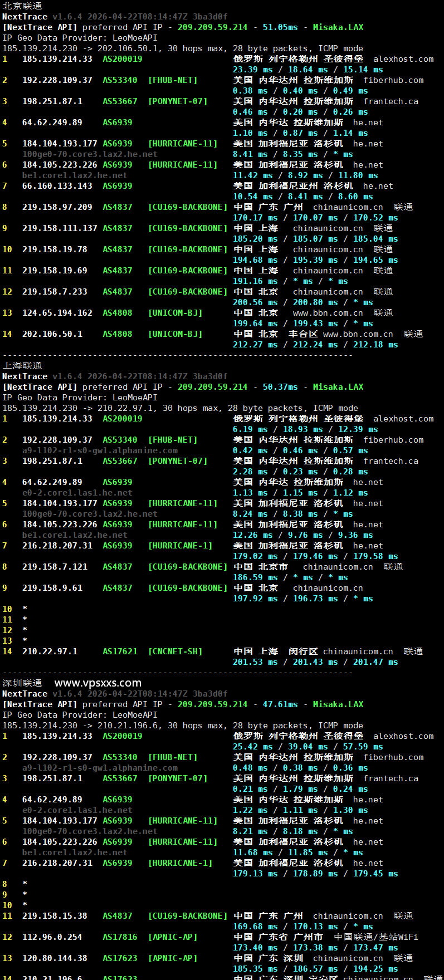The image size is (444, 980).
Task: Click the 深圳联通 section heading
Action: 22,683
